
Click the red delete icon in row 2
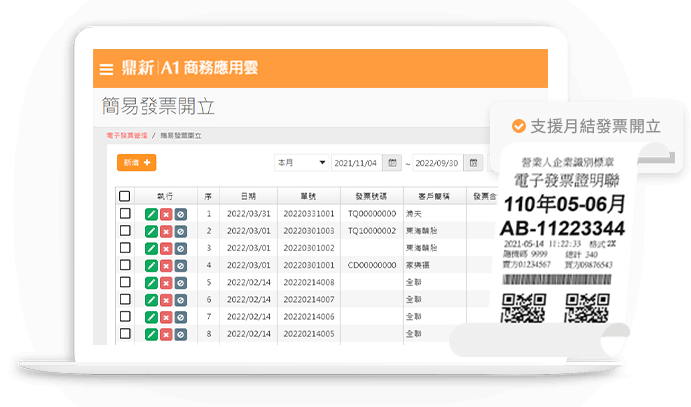coord(166,231)
